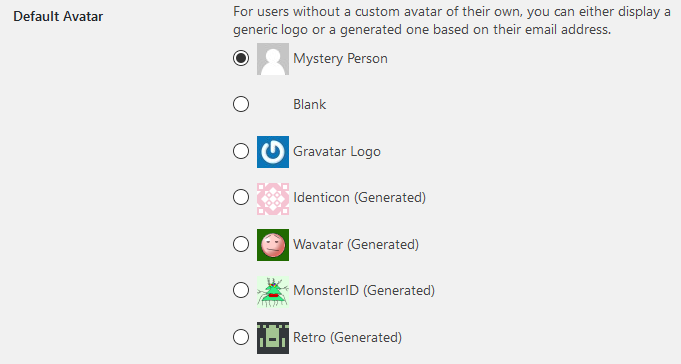The width and height of the screenshot is (681, 364).
Task: Click the green MonsterID creature icon
Action: (273, 291)
